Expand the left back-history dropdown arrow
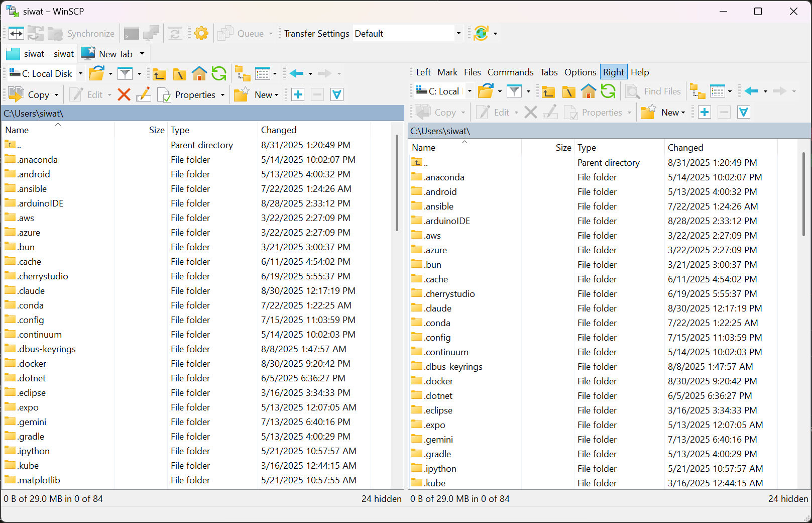 point(310,74)
